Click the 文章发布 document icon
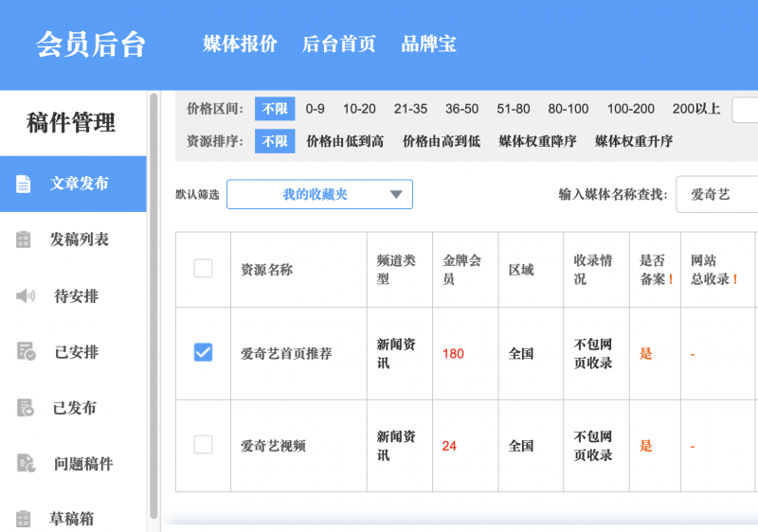758x532 pixels. coord(25,184)
